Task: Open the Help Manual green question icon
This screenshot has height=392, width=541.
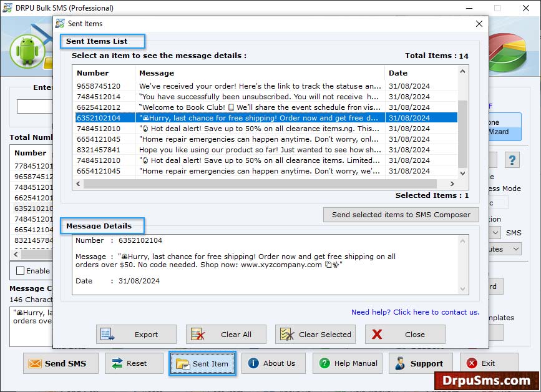Action: [x=324, y=363]
